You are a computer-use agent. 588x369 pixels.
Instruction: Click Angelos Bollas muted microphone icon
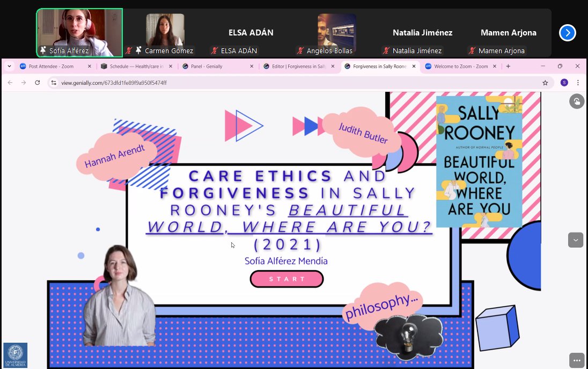click(300, 50)
